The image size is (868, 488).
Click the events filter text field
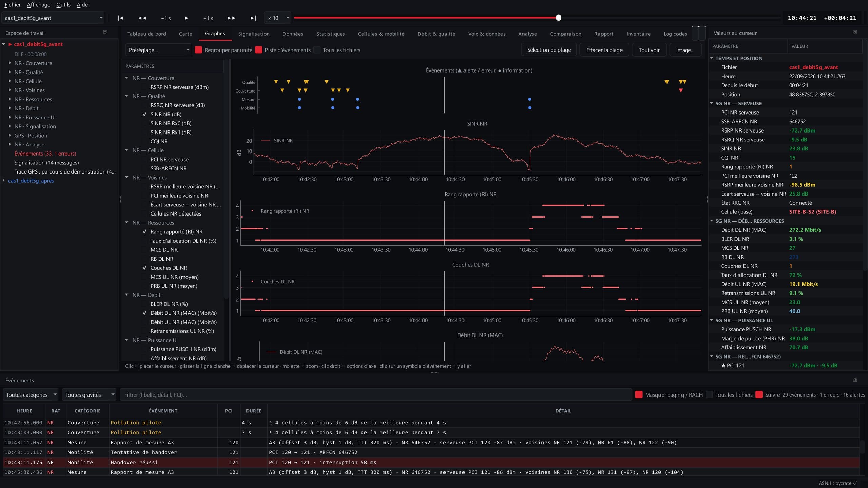376,394
